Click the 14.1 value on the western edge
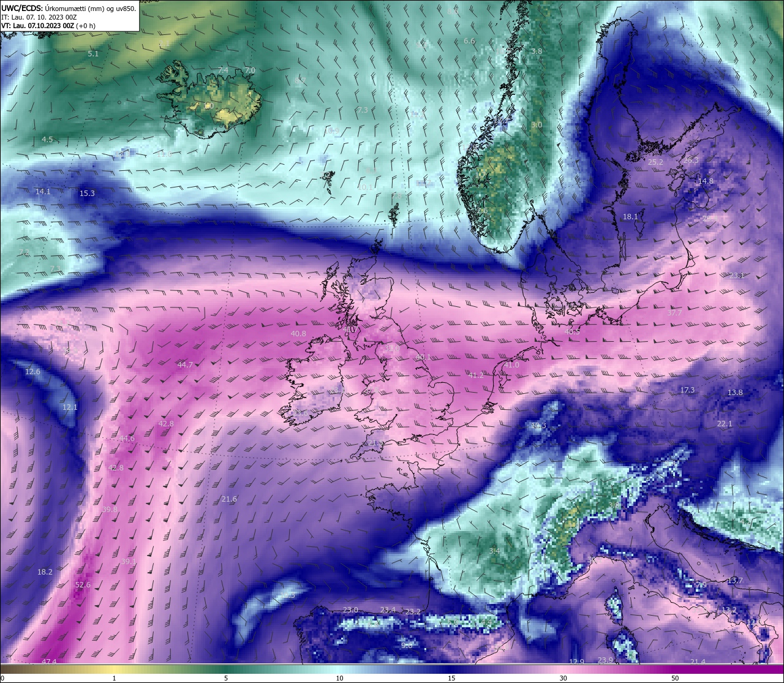Image resolution: width=784 pixels, height=683 pixels. (x=43, y=192)
